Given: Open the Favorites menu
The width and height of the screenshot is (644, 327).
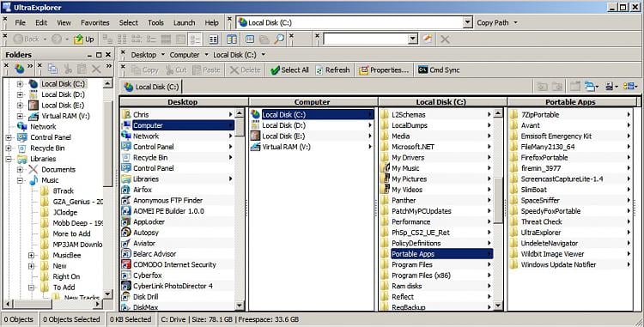Looking at the screenshot, I should [94, 23].
